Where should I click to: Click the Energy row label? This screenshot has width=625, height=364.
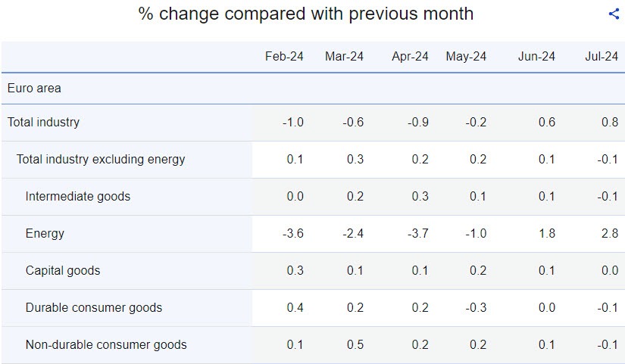click(45, 233)
